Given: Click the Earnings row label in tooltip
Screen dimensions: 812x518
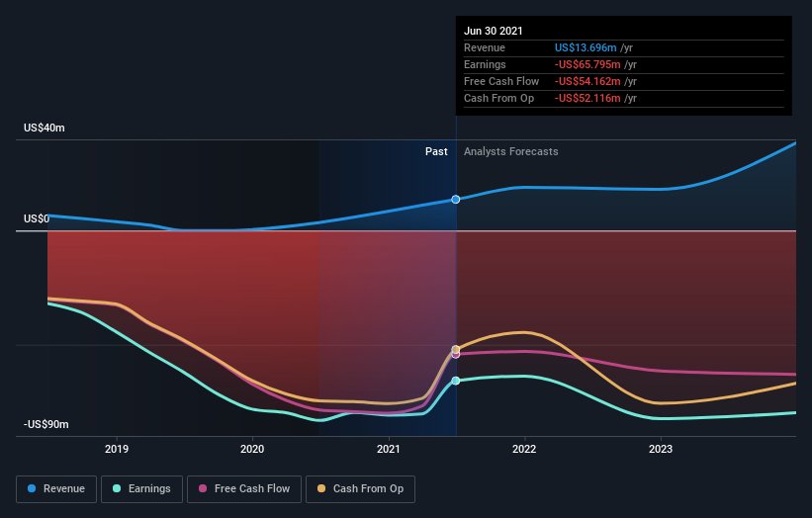Looking at the screenshot, I should point(485,64).
